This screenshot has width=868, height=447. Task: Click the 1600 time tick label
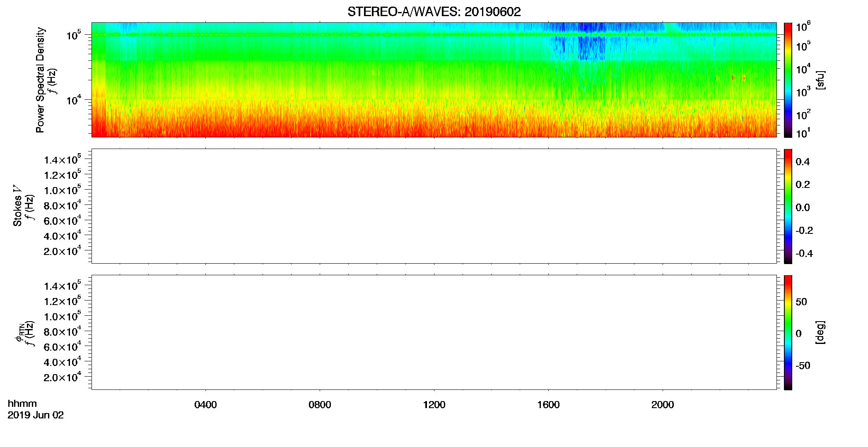(x=548, y=405)
